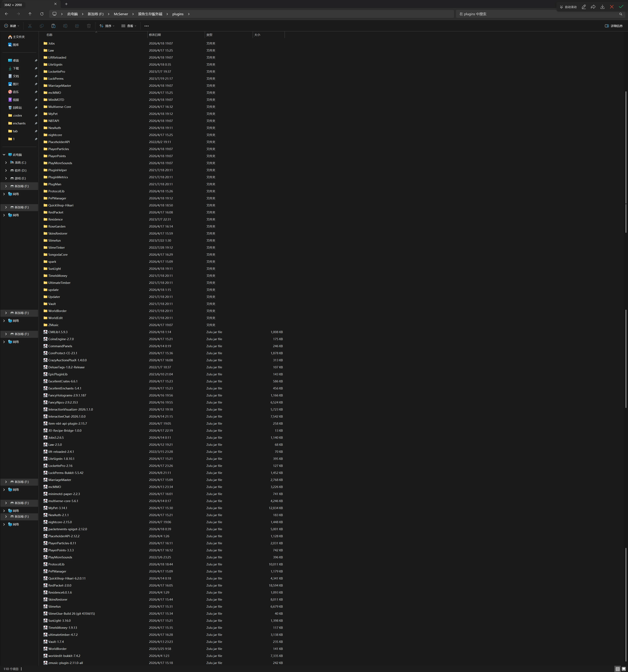Click the download save icon in the capture toolbar
This screenshot has height=672, width=628.
click(602, 7)
